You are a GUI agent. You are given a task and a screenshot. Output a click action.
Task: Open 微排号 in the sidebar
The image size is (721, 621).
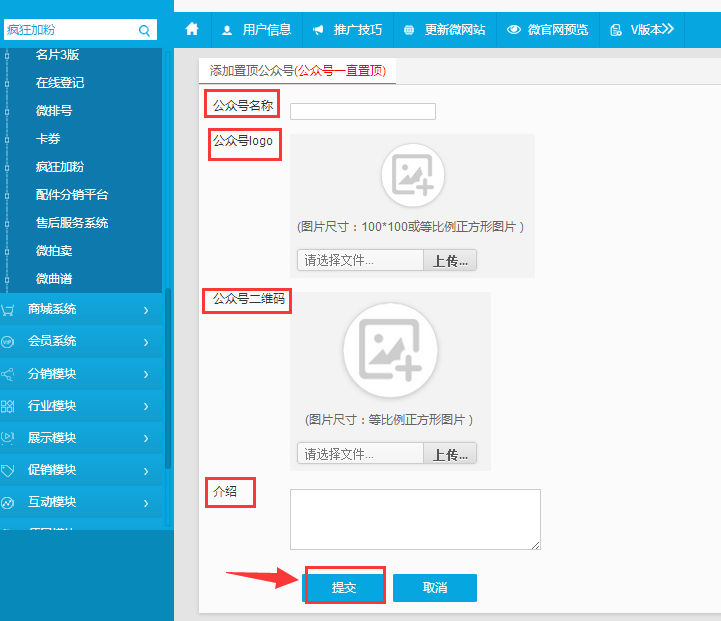pos(54,111)
